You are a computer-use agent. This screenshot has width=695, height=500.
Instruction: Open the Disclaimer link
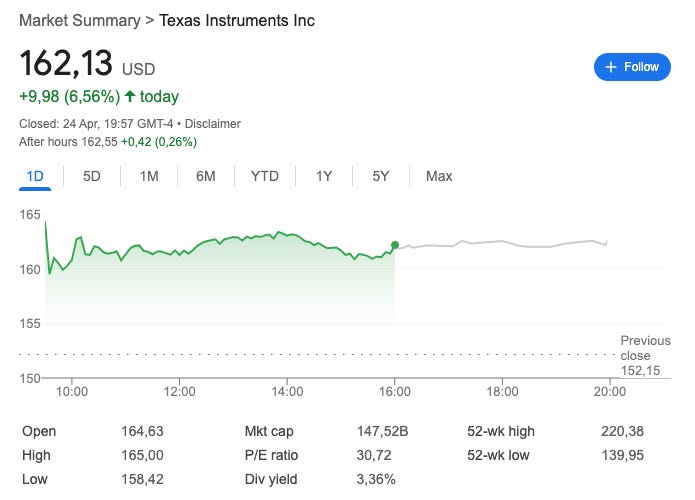pos(212,124)
